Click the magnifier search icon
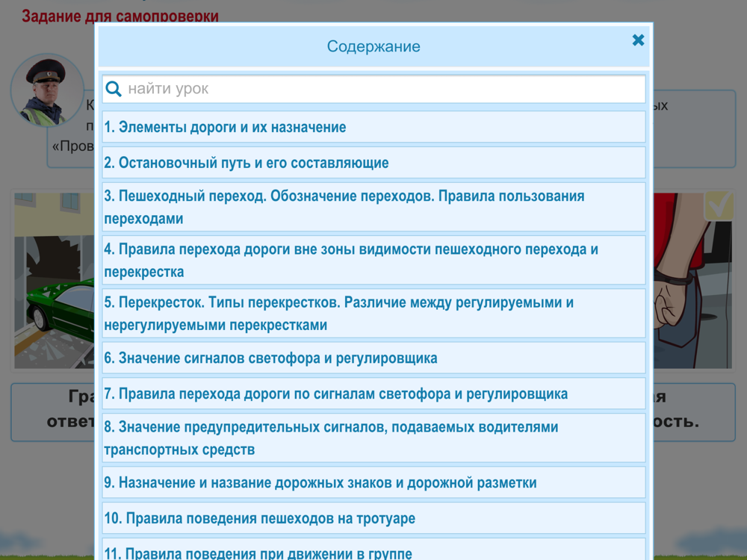Viewport: 747px width, 560px height. coord(114,89)
